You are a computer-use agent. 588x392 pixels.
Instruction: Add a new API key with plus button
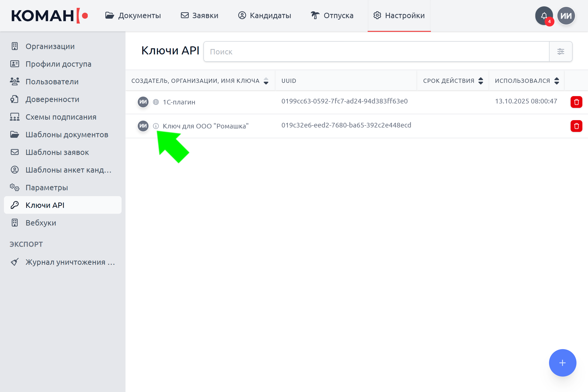[562, 363]
